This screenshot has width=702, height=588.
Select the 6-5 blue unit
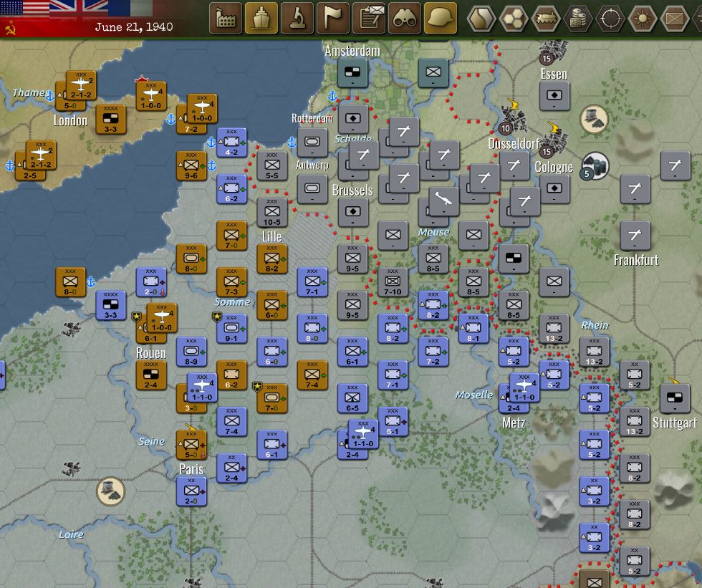pyautogui.click(x=352, y=399)
